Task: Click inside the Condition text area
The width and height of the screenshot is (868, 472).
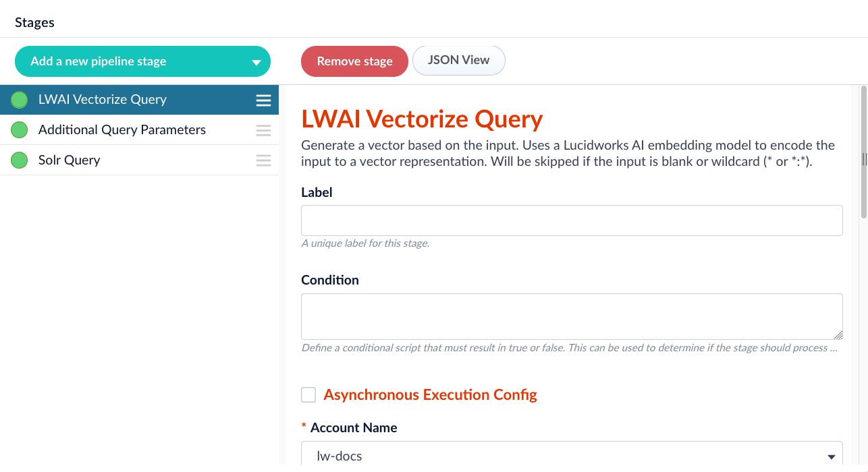Action: (x=572, y=316)
